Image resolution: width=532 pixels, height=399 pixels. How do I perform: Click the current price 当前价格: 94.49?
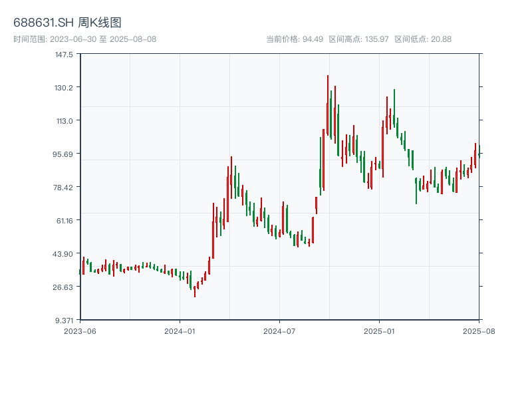[x=295, y=39]
